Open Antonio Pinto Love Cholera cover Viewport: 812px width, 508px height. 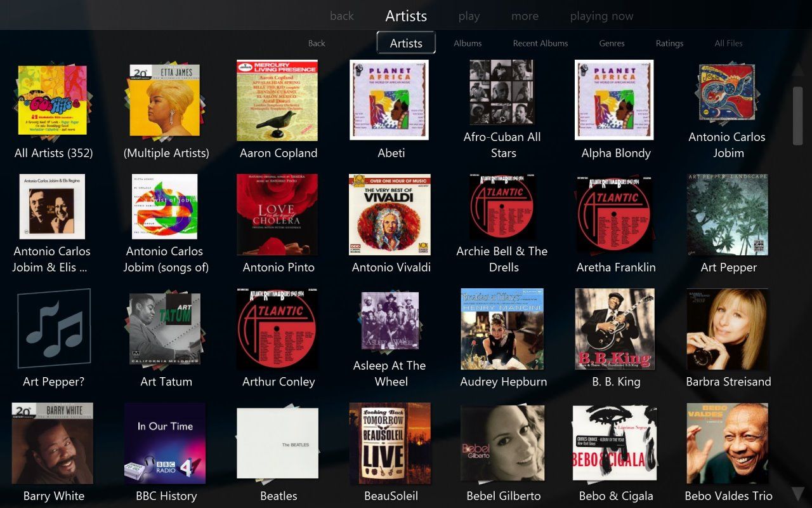coord(277,215)
